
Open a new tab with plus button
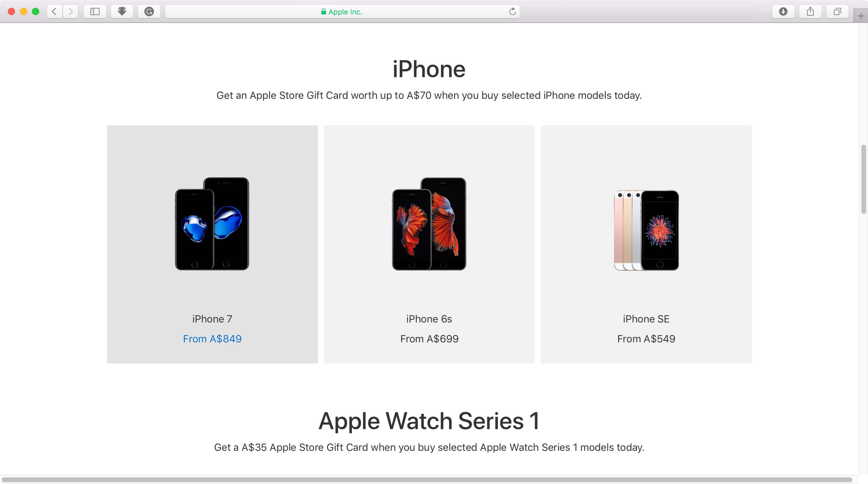click(860, 16)
